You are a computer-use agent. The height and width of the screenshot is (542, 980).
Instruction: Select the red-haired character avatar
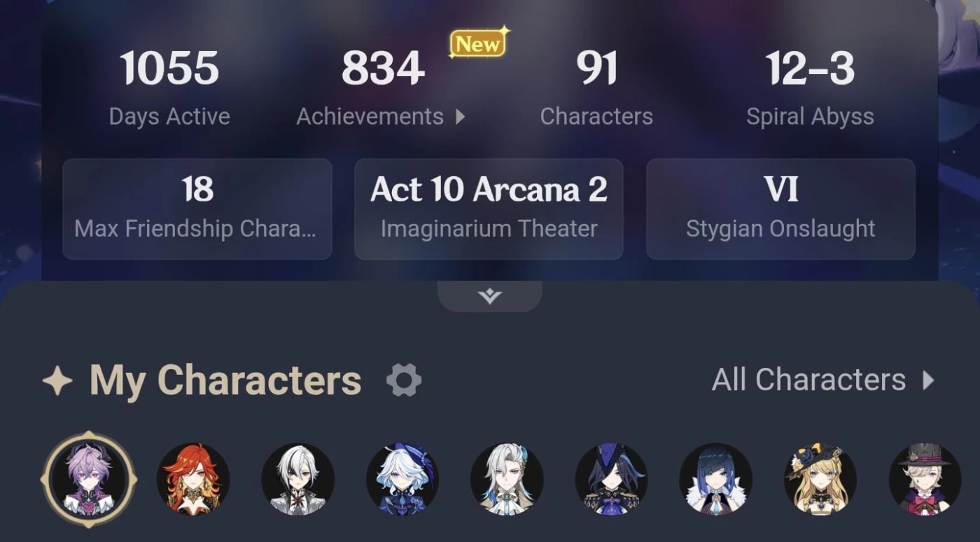pyautogui.click(x=193, y=479)
